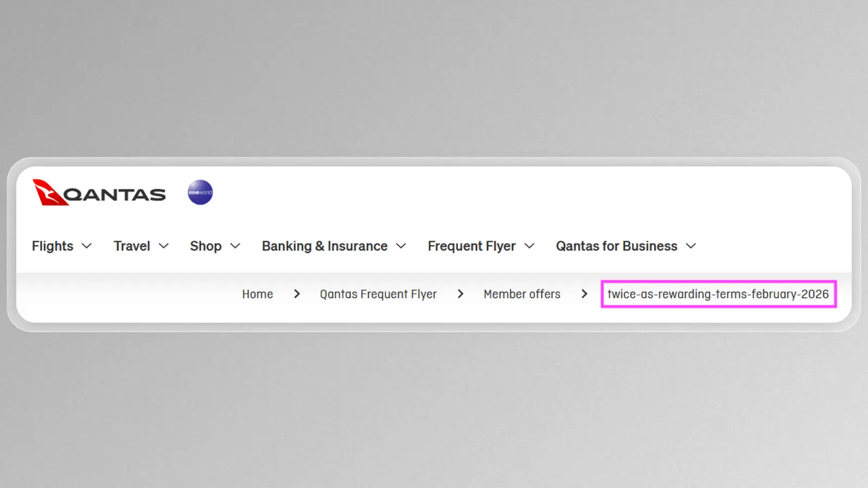Expand the Banking & Insurance chevron

[x=401, y=246]
